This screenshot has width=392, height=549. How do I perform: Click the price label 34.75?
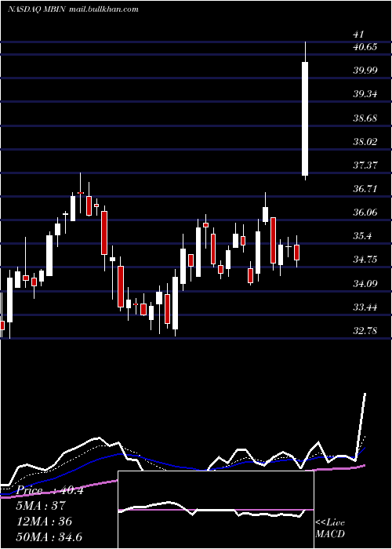(x=365, y=260)
